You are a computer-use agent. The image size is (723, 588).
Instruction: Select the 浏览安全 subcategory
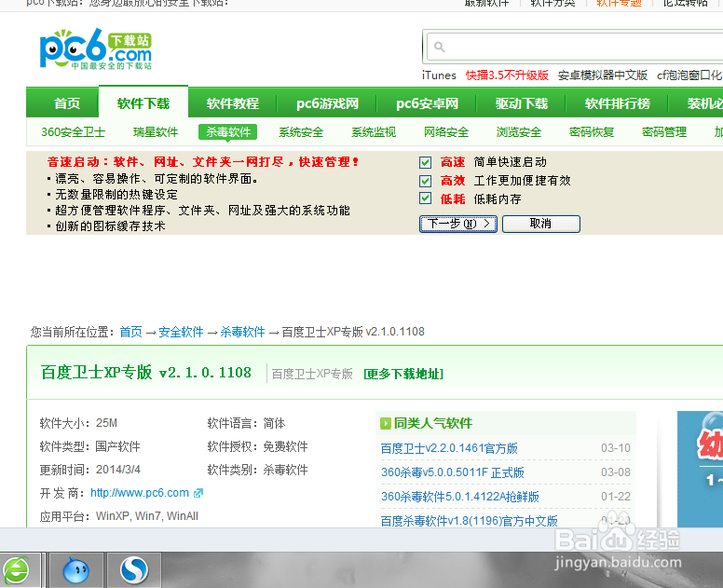pyautogui.click(x=519, y=132)
